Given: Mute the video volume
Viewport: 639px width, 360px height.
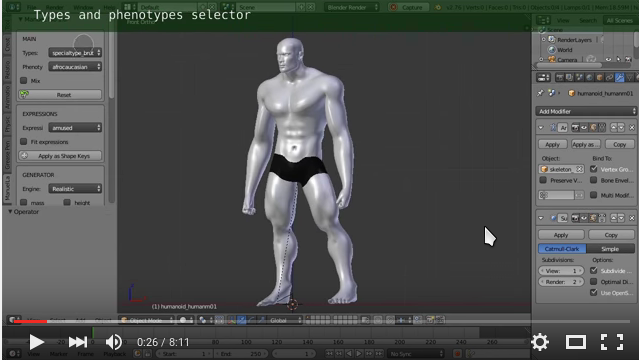Looking at the screenshot, I should click(114, 342).
